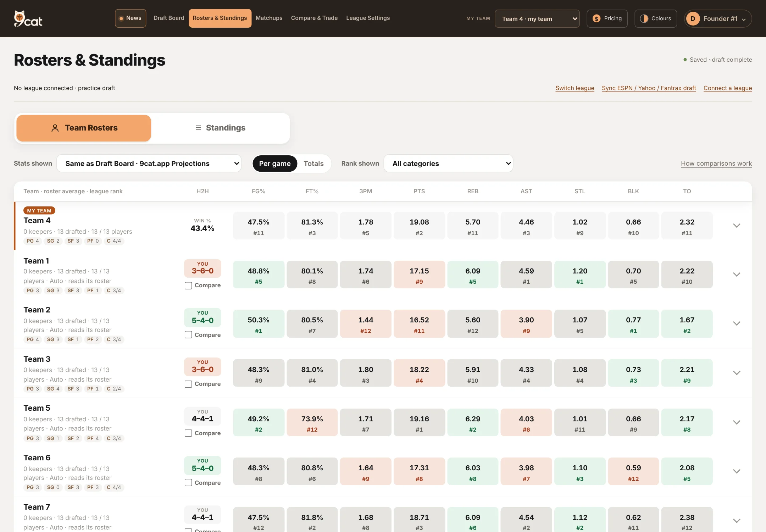The height and width of the screenshot is (532, 766).
Task: Open Founder #1 account menu chevron
Action: click(744, 20)
